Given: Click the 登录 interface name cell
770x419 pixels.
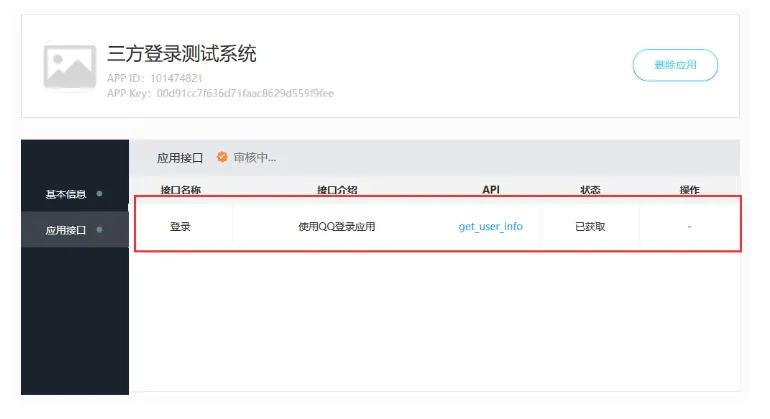Looking at the screenshot, I should pyautogui.click(x=180, y=226).
